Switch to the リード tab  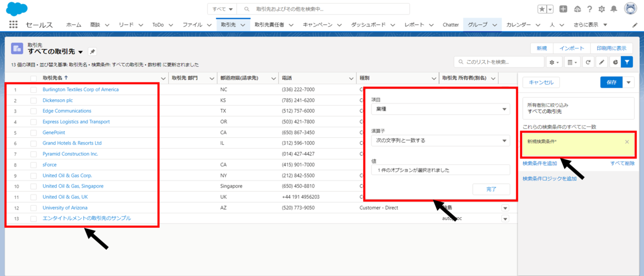coord(126,25)
